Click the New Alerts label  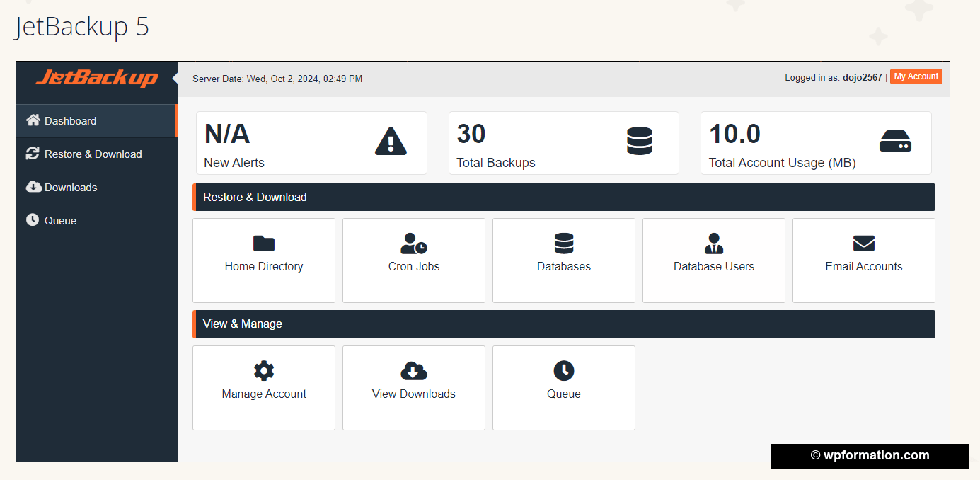pos(234,162)
